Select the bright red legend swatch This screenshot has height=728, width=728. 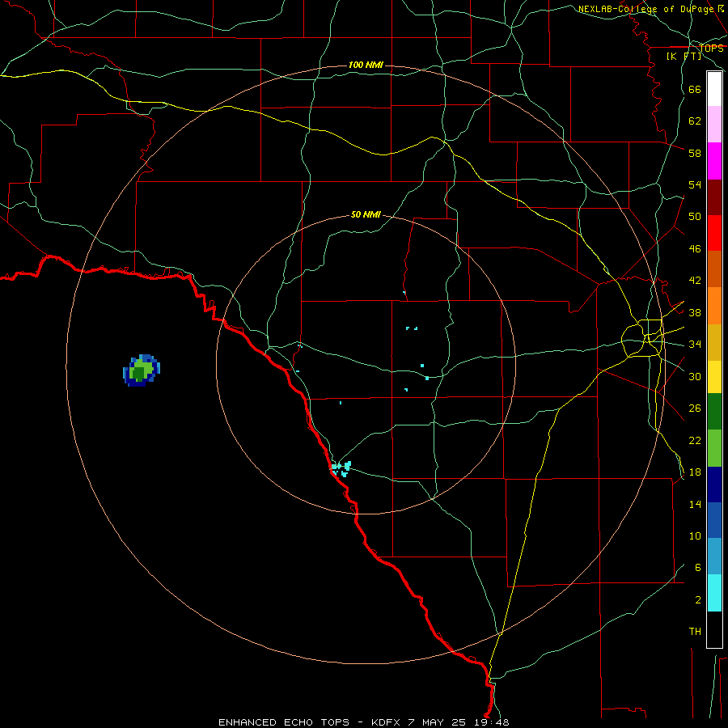[x=714, y=233]
